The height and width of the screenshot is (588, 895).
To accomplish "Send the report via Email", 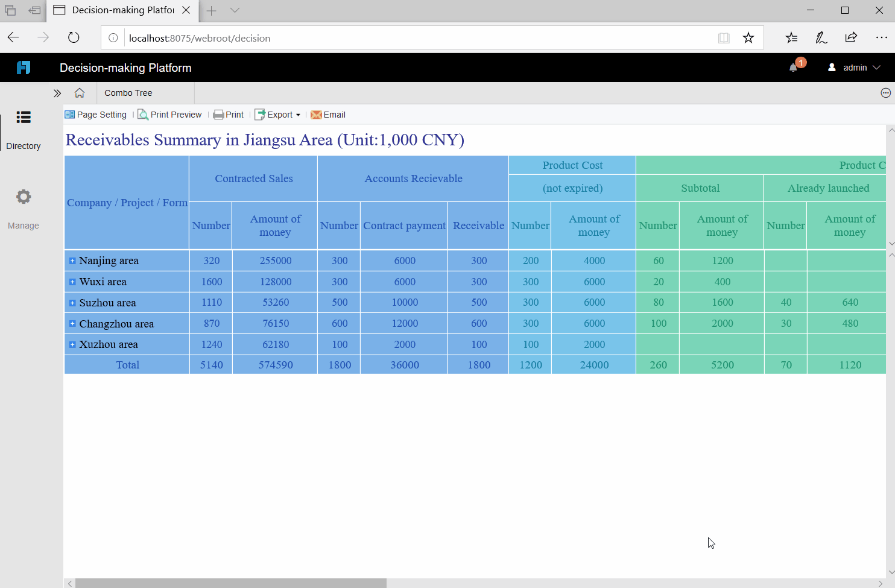I will point(327,115).
